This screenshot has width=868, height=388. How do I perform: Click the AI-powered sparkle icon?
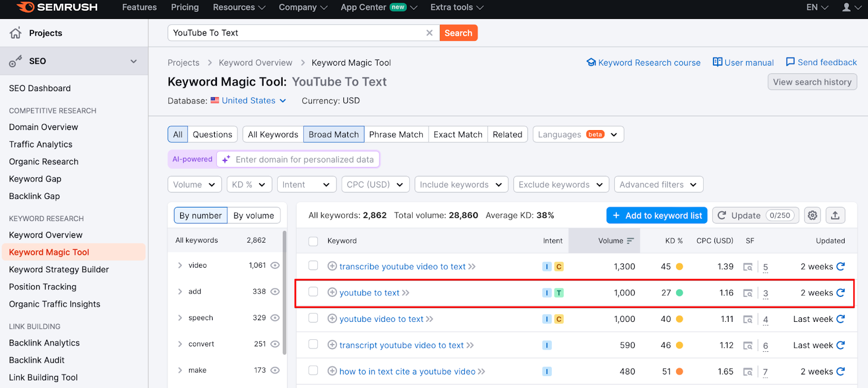tap(226, 159)
